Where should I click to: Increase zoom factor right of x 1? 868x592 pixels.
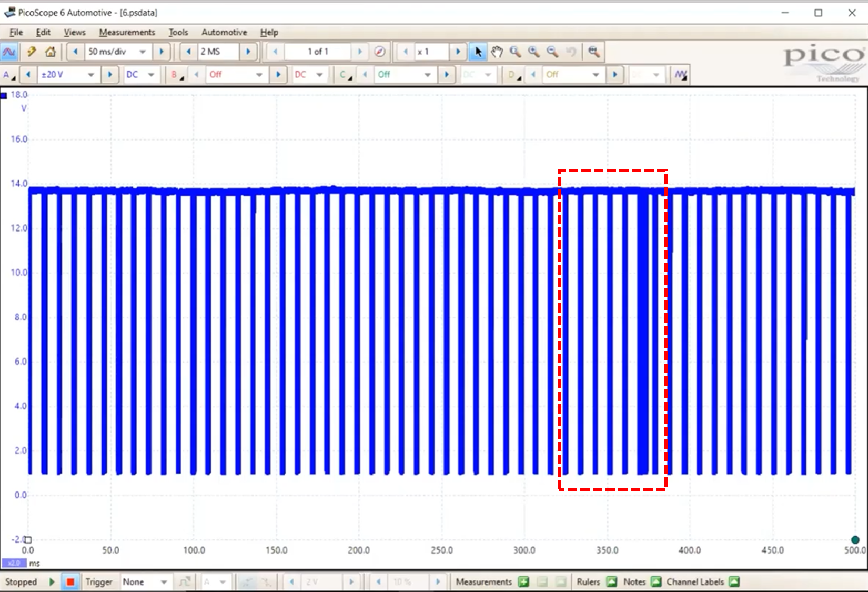coord(458,52)
